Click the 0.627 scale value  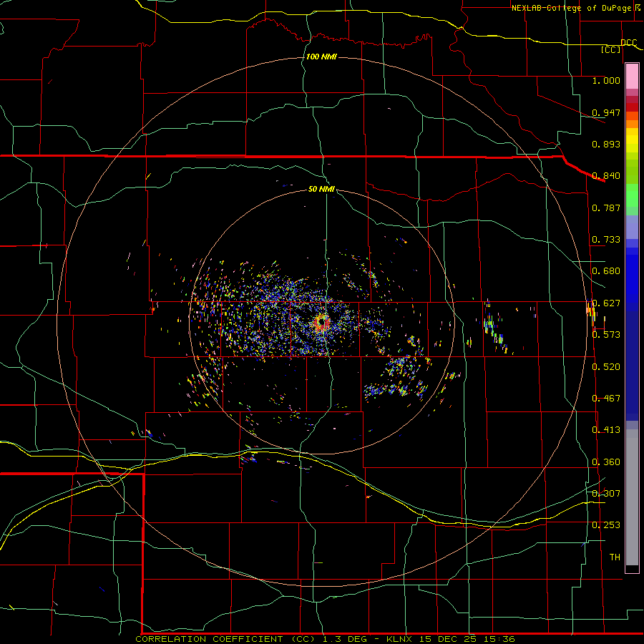click(x=606, y=303)
